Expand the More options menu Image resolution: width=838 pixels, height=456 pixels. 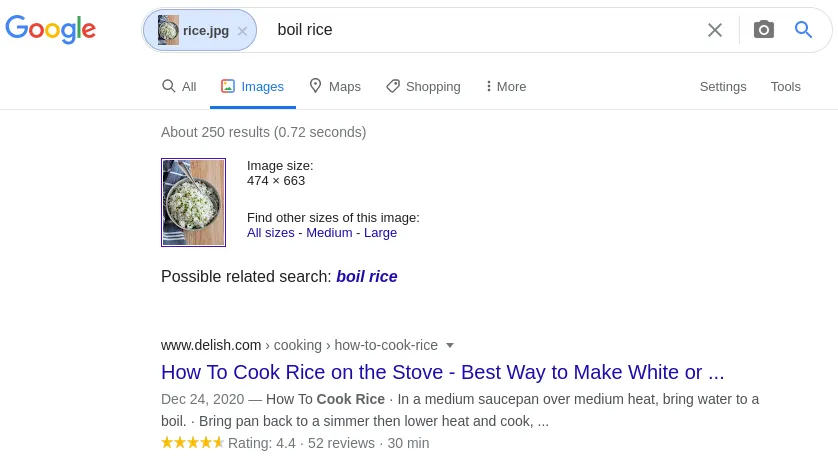click(x=506, y=87)
